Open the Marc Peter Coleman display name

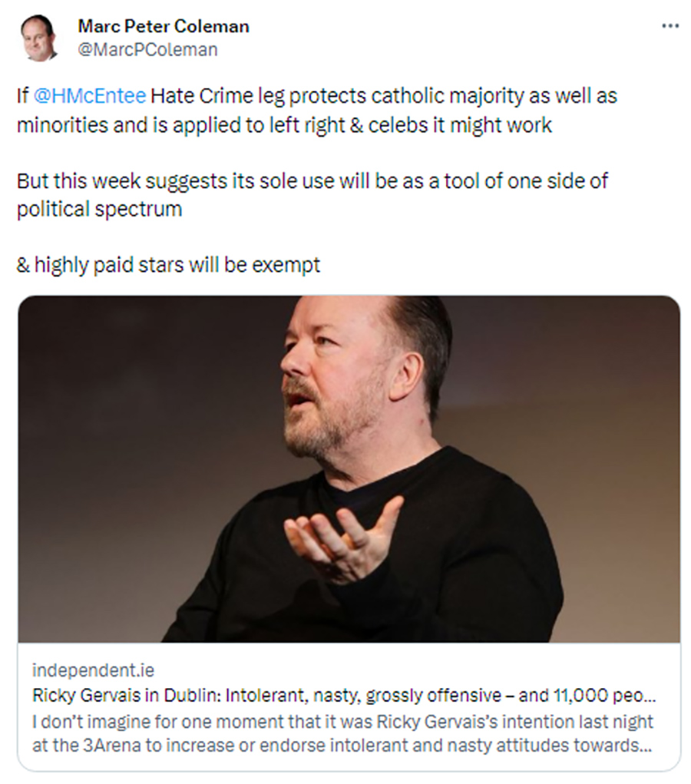[163, 26]
